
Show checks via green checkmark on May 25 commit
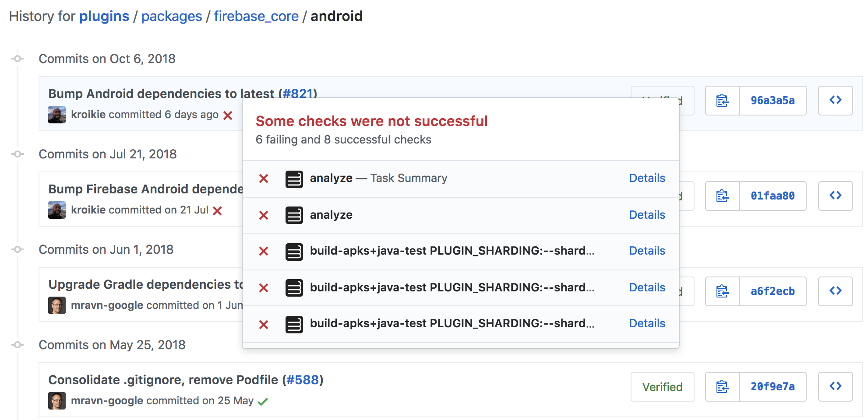tap(263, 401)
